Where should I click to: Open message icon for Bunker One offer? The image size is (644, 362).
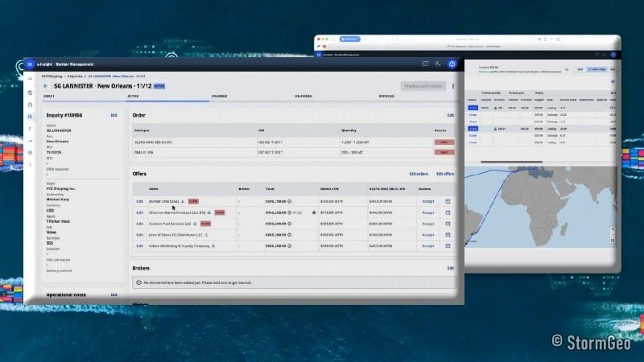(448, 201)
